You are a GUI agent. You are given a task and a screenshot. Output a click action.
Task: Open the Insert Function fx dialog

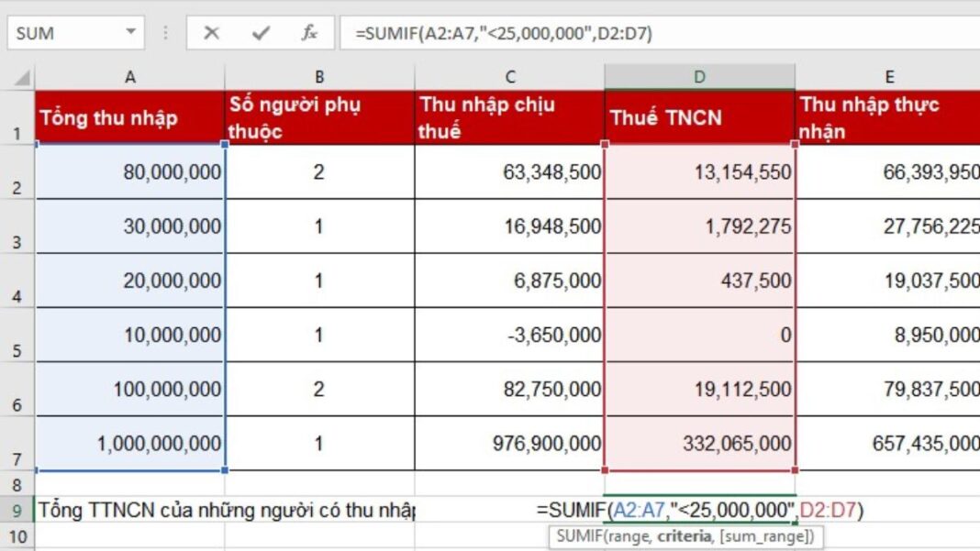[x=310, y=34]
